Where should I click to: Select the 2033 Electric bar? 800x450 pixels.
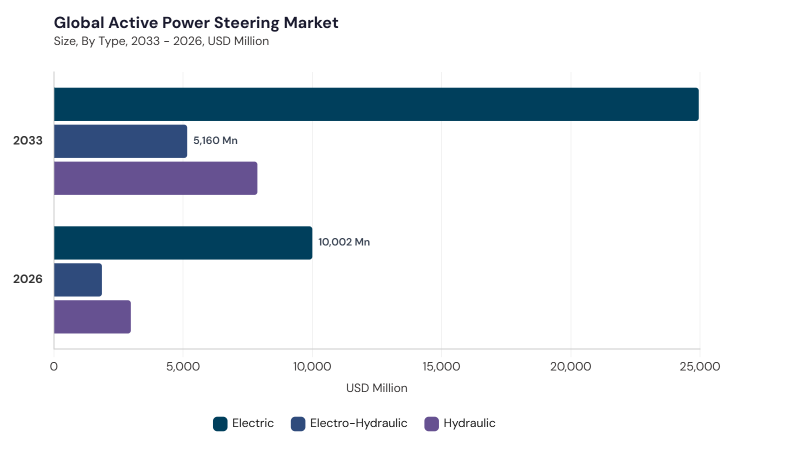[377, 105]
